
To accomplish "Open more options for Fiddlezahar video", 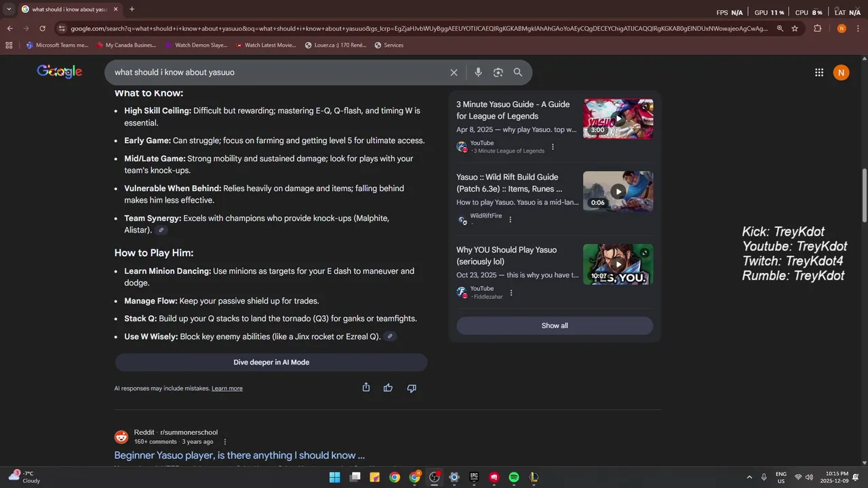I will click(x=511, y=293).
